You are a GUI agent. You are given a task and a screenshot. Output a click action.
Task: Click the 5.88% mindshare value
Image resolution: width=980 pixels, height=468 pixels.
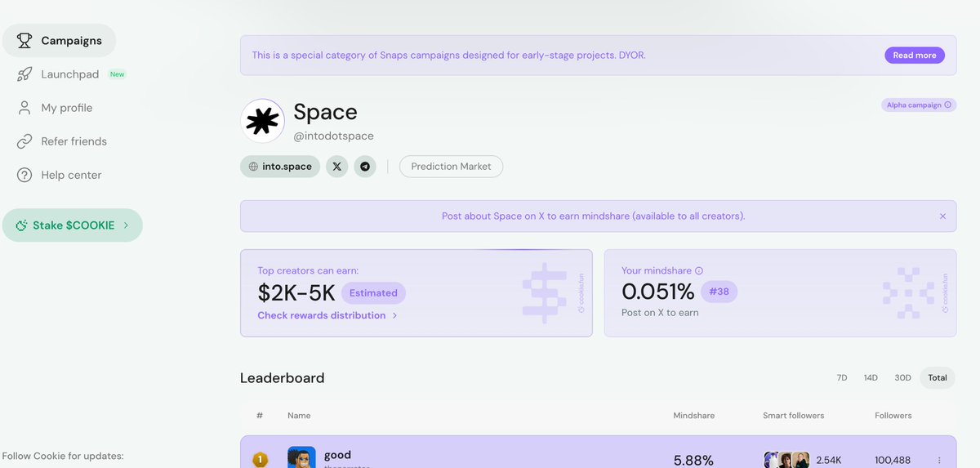693,461
